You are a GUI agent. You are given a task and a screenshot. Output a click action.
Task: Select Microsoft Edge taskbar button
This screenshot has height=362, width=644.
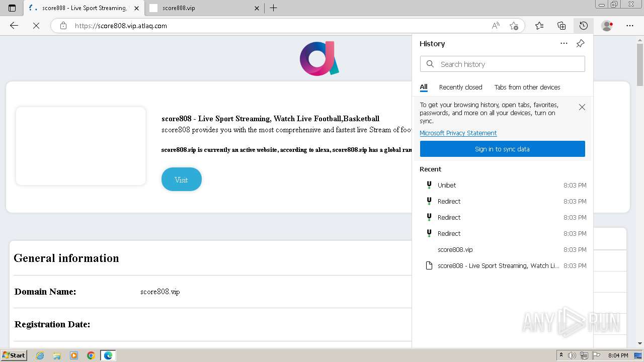click(108, 355)
